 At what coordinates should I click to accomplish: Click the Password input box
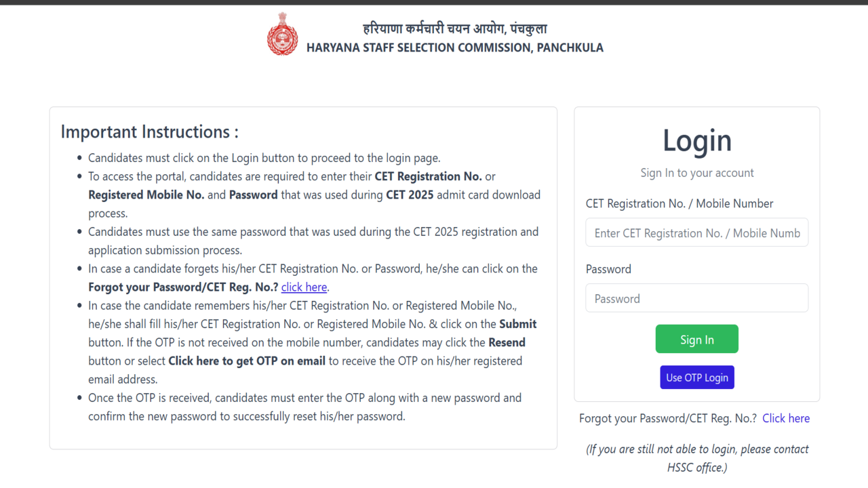click(x=696, y=298)
